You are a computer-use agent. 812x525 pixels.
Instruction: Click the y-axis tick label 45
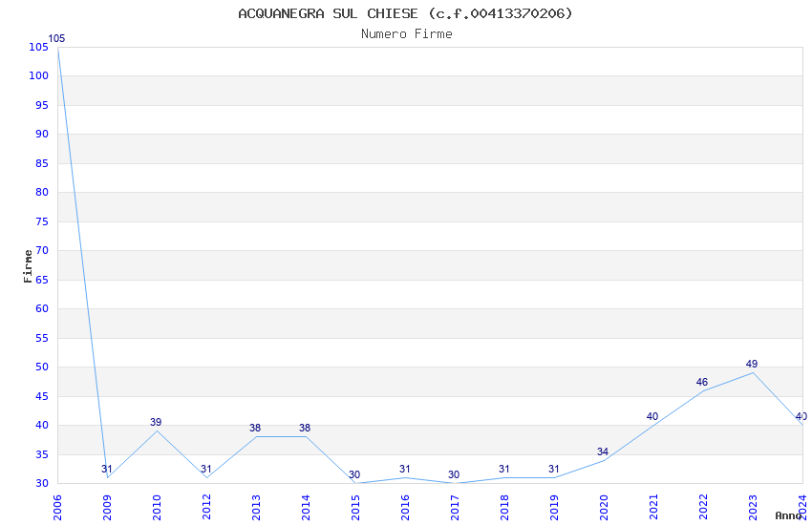coord(42,396)
